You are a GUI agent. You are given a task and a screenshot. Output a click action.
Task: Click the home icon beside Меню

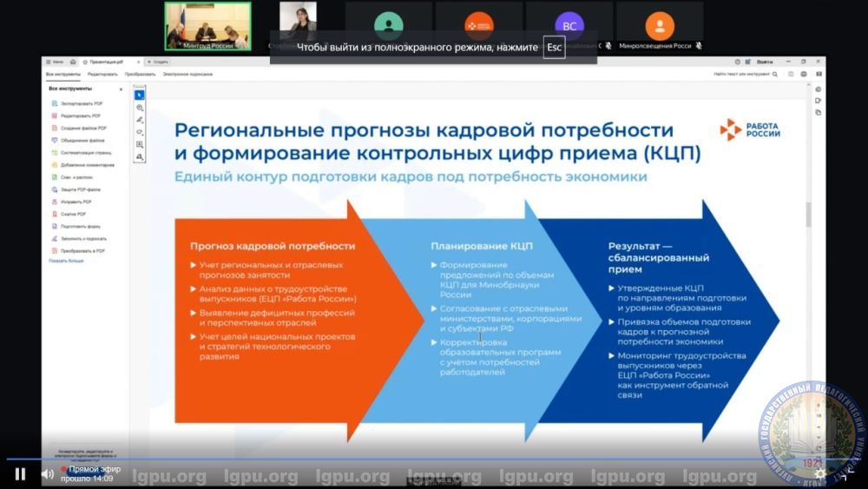pyautogui.click(x=72, y=63)
